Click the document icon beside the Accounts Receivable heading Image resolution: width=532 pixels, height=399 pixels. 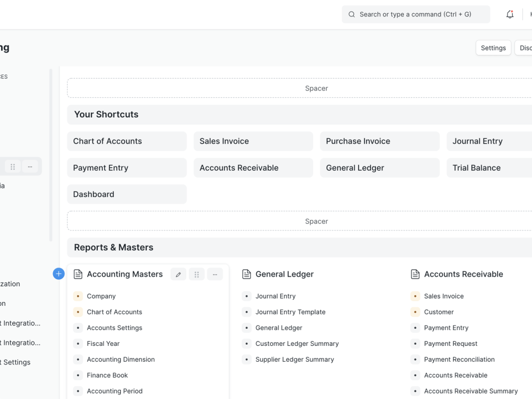coord(414,273)
